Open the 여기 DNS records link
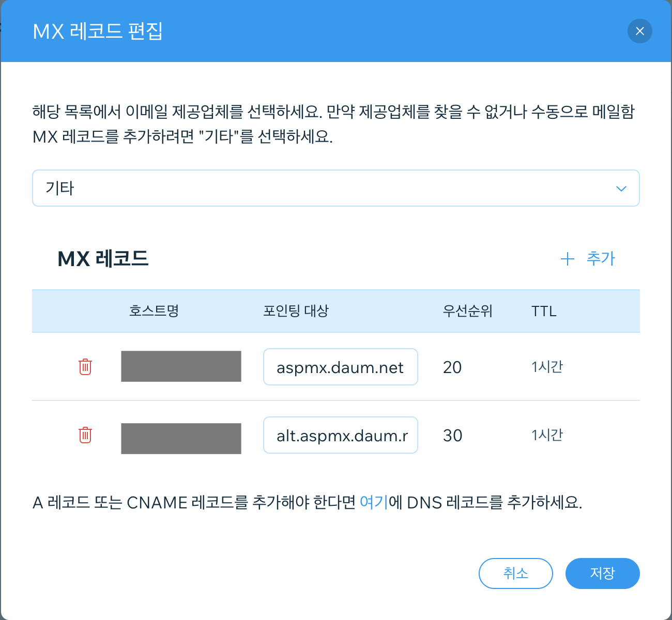The width and height of the screenshot is (672, 620). 374,502
